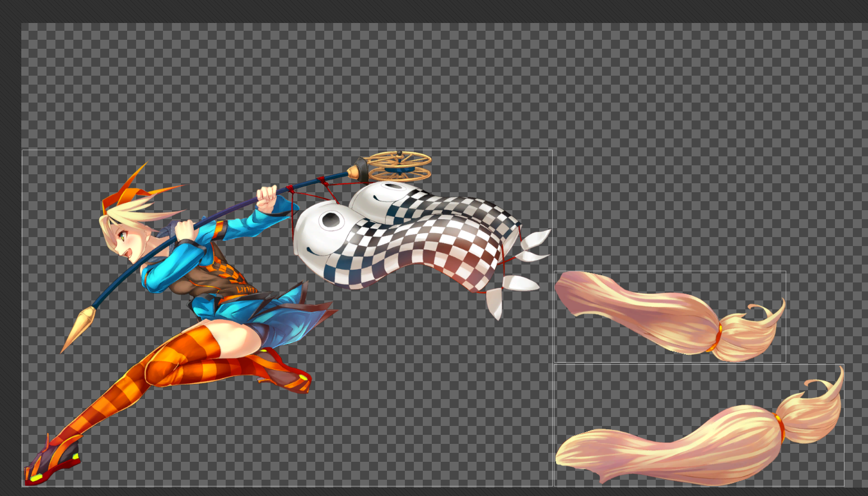Click the orange hair tie band
The image size is (868, 496).
tap(718, 333)
